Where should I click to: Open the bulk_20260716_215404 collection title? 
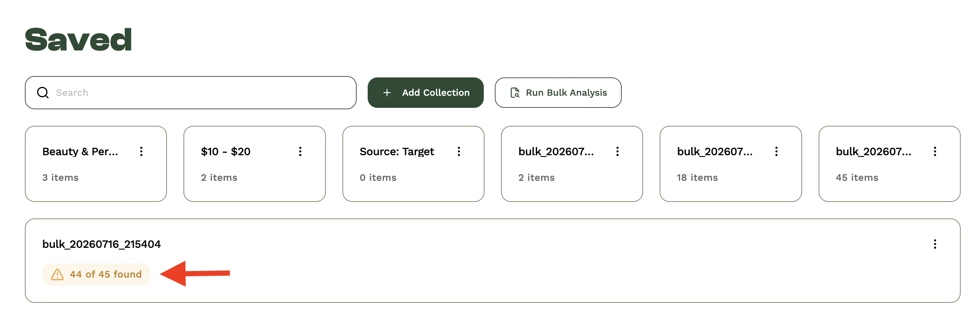102,244
